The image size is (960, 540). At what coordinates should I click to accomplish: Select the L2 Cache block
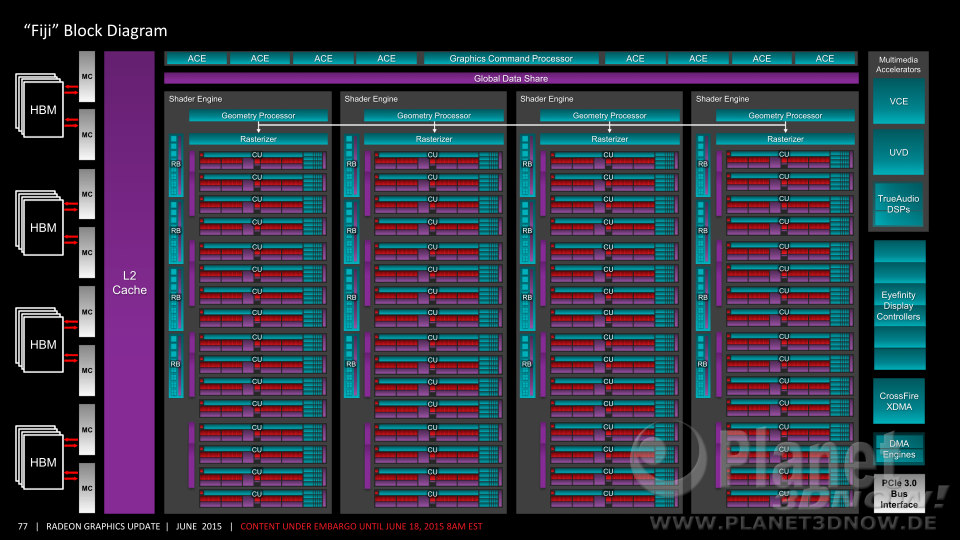129,282
